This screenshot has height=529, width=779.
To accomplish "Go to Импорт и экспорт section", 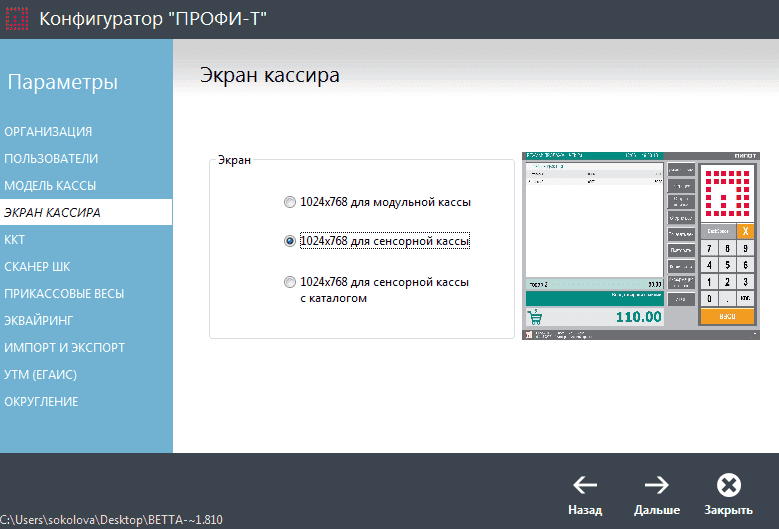I will click(x=65, y=347).
